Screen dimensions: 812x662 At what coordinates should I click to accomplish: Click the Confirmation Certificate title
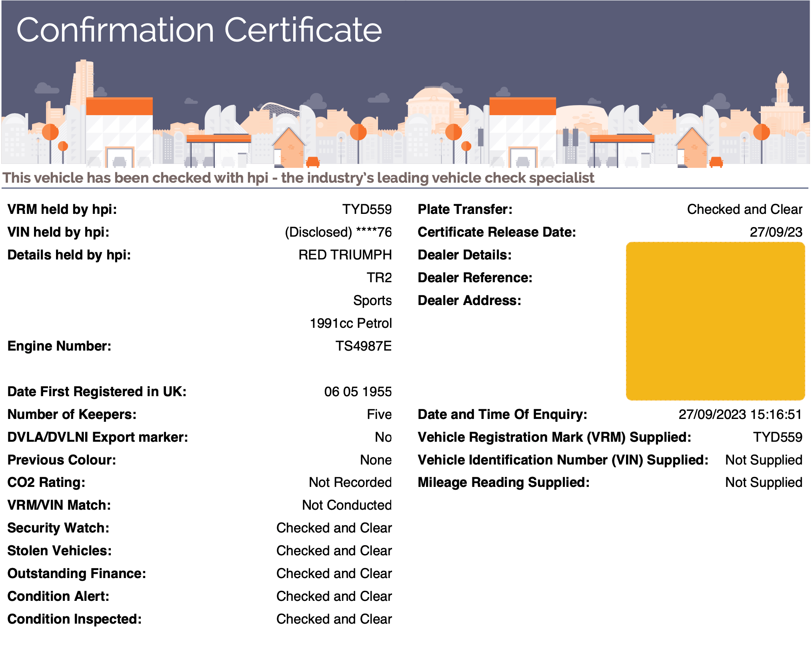click(x=199, y=30)
